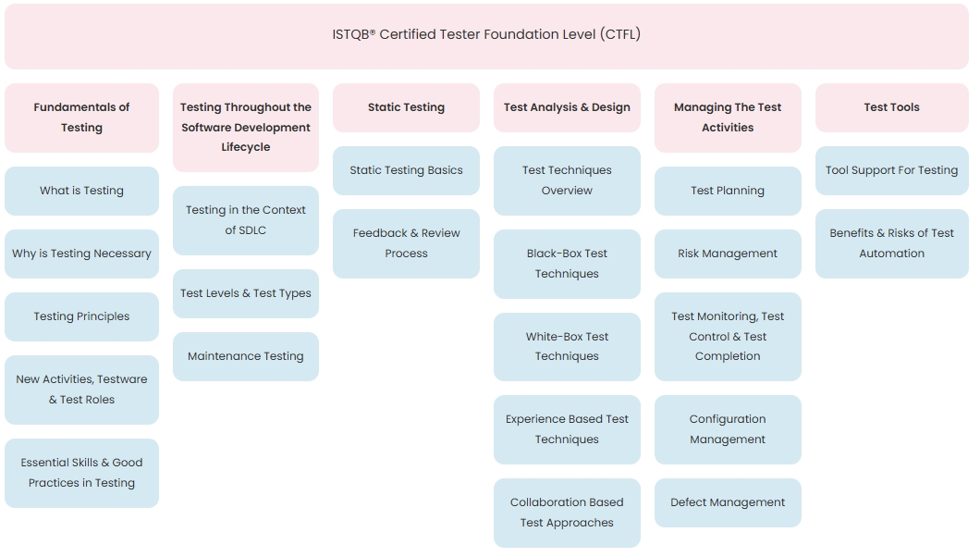Click the Test Tools category heading
The image size is (980, 557).
click(x=891, y=107)
